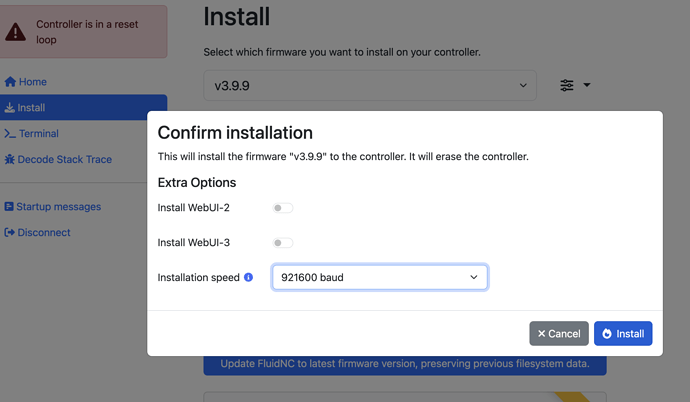Image resolution: width=690 pixels, height=402 pixels.
Task: Click the warning triangle alert icon
Action: [16, 31]
